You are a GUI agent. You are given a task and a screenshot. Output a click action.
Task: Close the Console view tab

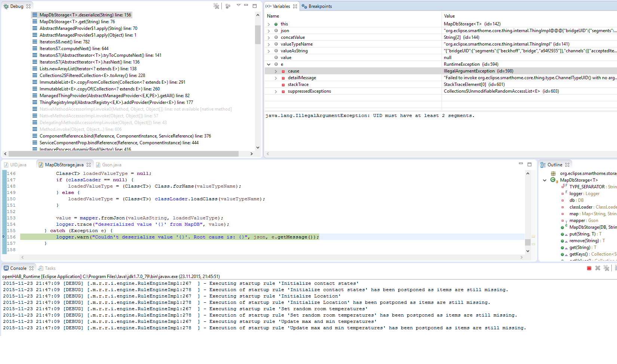pyautogui.click(x=31, y=268)
